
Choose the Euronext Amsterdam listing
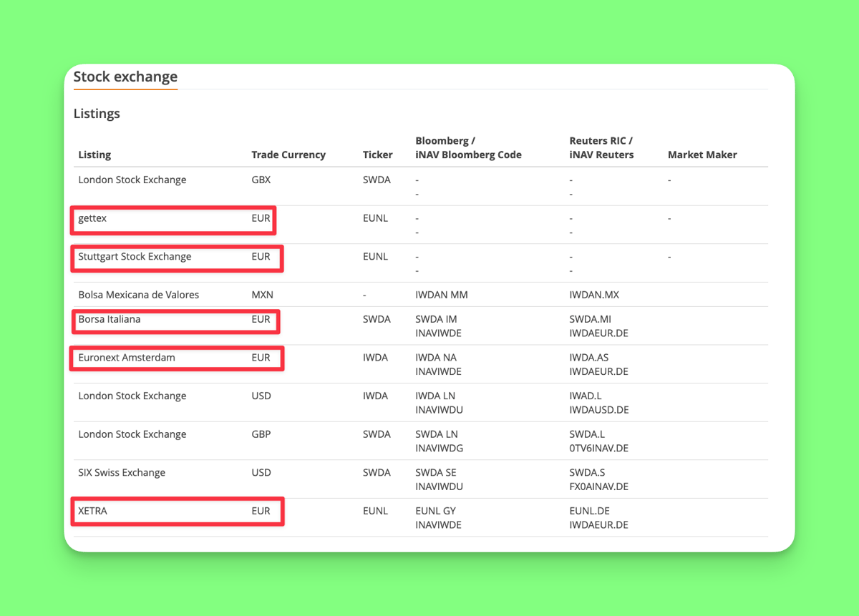tap(126, 358)
